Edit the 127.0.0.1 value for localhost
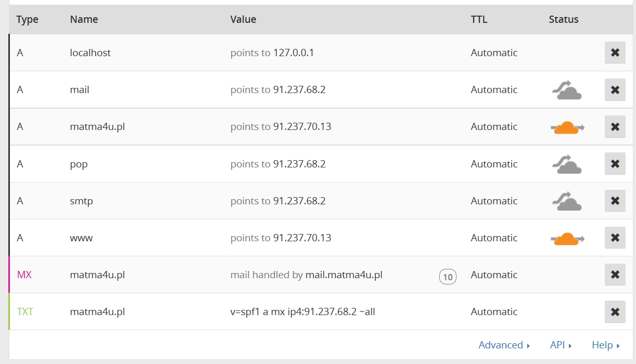This screenshot has width=636, height=364. 294,53
